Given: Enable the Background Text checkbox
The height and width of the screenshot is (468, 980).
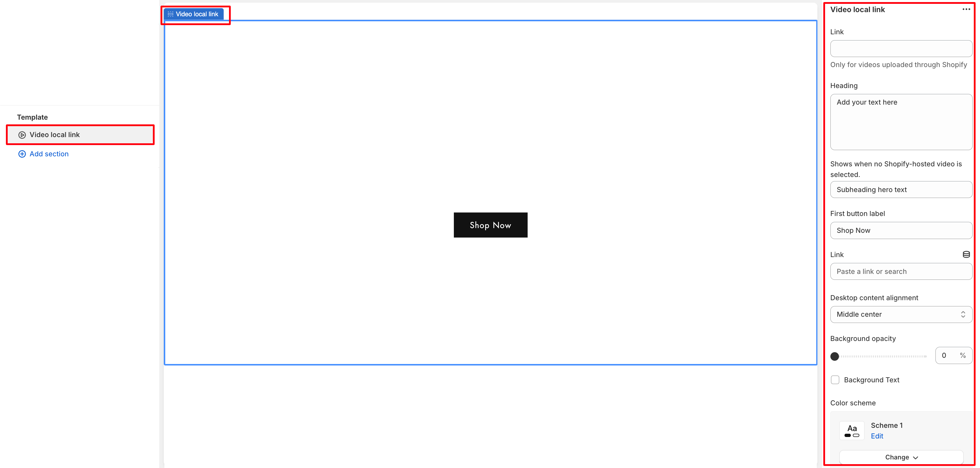Looking at the screenshot, I should pos(835,380).
